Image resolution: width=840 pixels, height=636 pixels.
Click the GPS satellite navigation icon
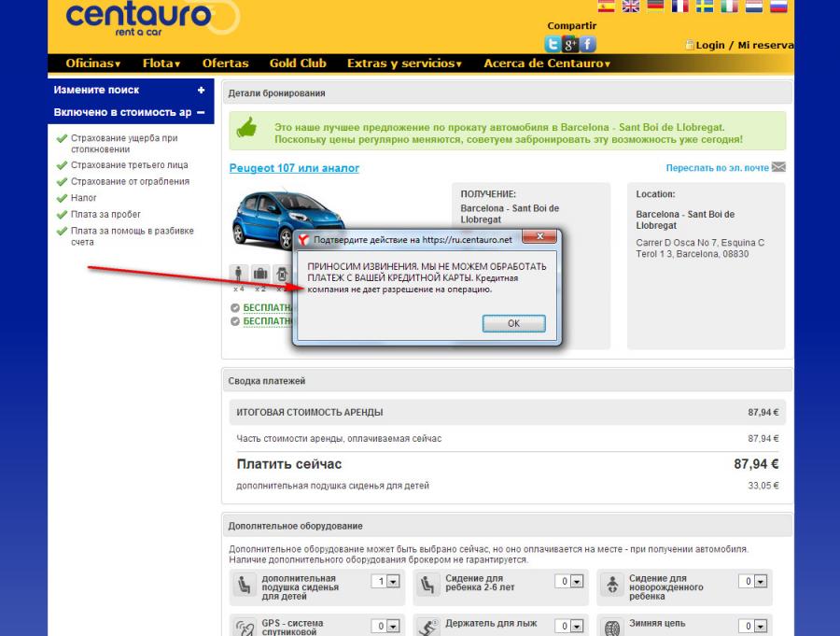tap(245, 628)
